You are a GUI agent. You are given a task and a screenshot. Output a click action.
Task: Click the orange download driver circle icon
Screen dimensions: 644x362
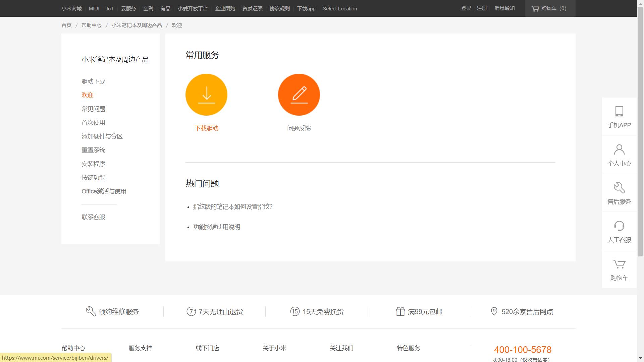[206, 95]
